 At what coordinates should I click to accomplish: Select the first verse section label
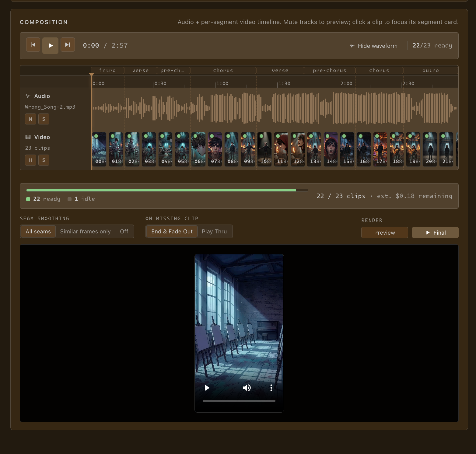[141, 70]
